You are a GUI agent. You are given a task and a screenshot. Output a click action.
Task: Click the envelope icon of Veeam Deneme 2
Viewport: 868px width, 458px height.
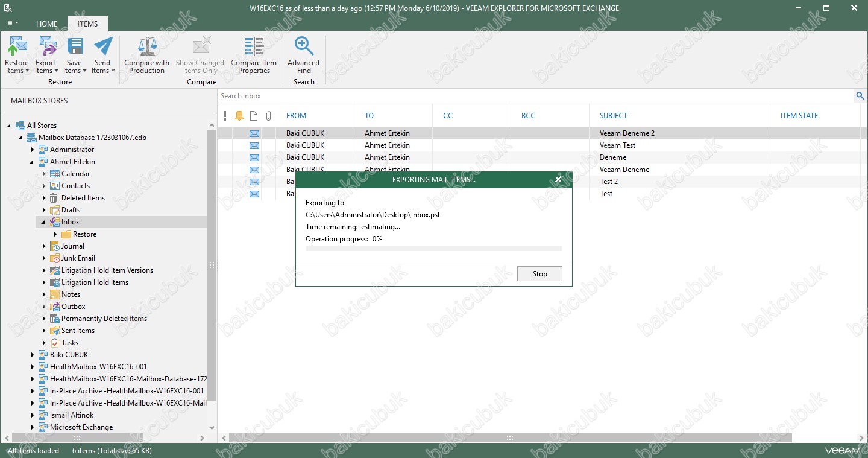point(254,133)
